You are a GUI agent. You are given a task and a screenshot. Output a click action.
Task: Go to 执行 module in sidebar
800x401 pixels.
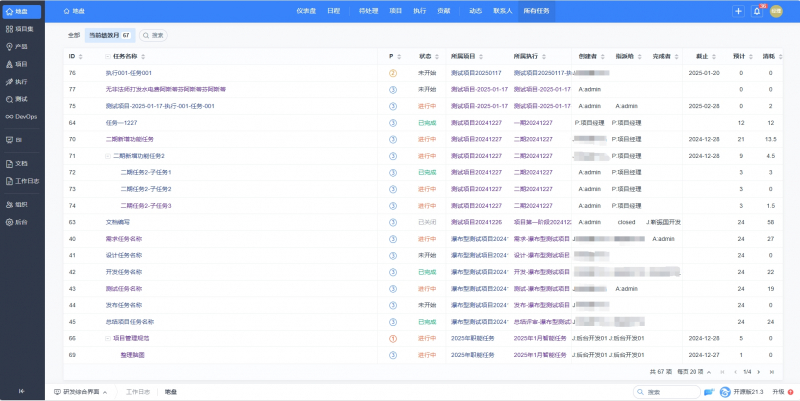(x=22, y=81)
